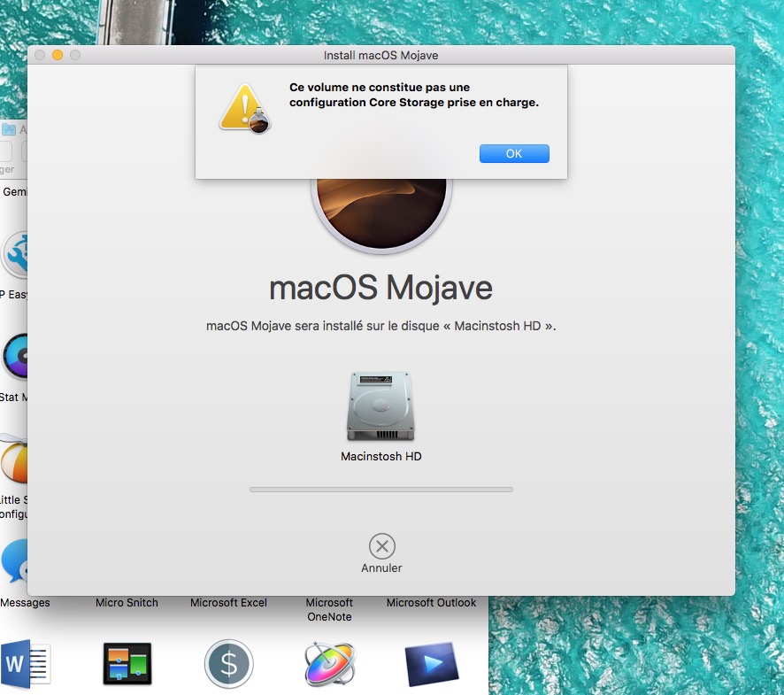Open the Little Snitch Configuration balloon icon
Image resolution: width=784 pixels, height=695 pixels.
click(13, 458)
